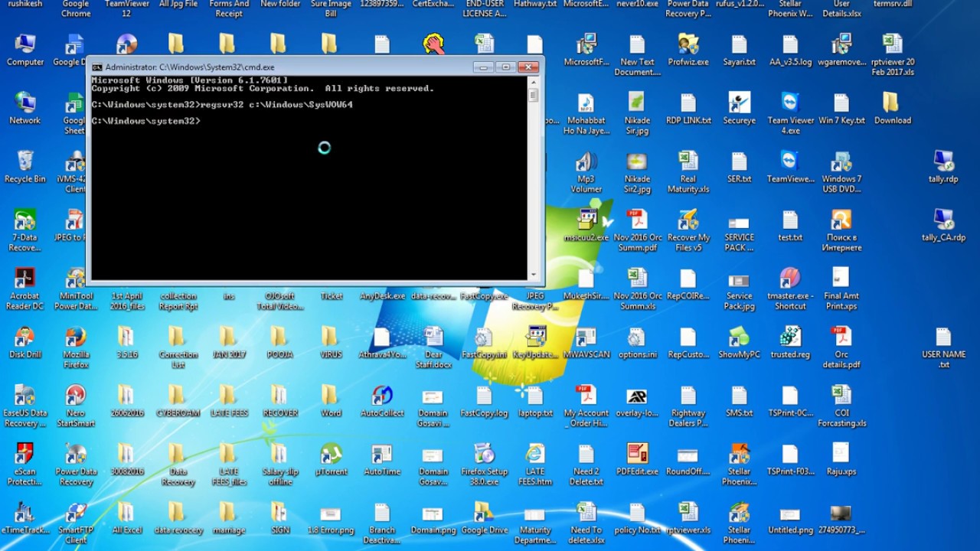Open rptviewer 20 Feb 2017.xls
This screenshot has width=980, height=551.
click(893, 54)
